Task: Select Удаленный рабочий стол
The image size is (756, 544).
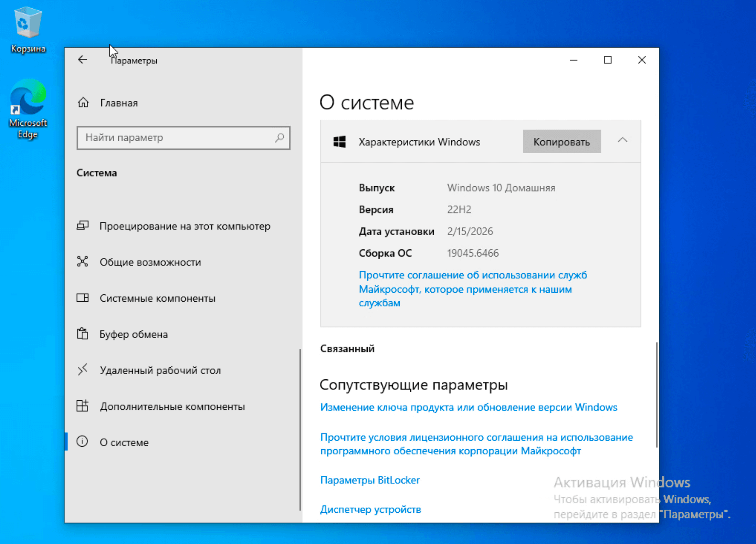Action: (160, 370)
